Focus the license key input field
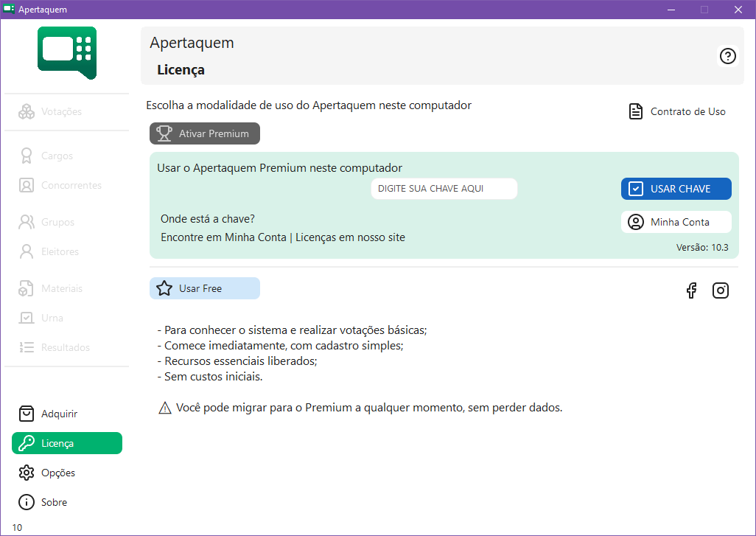Screen dimensions: 756x536 444,189
